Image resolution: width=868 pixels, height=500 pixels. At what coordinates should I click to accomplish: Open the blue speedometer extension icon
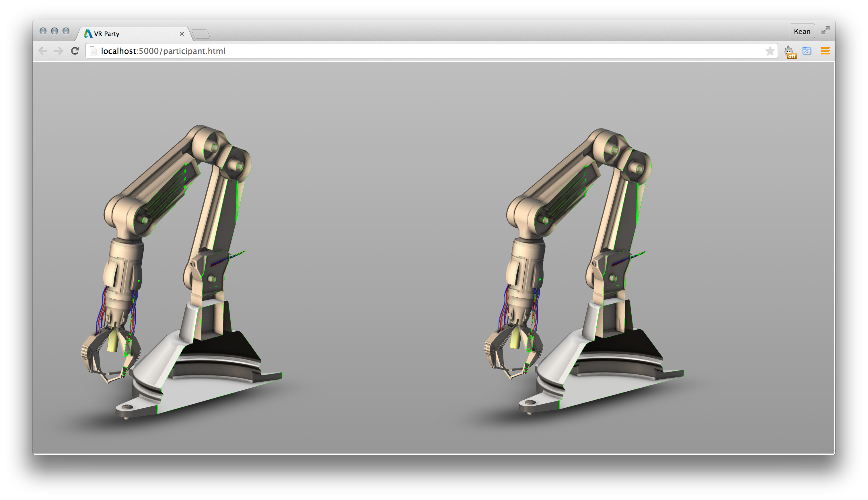[807, 51]
